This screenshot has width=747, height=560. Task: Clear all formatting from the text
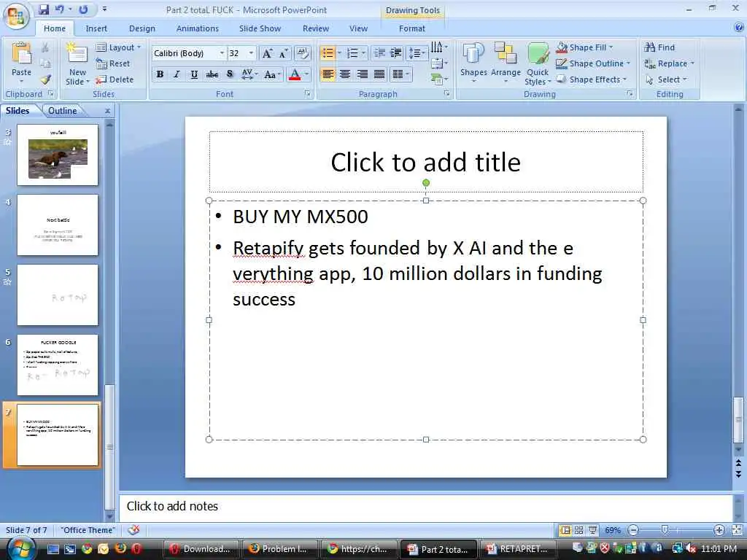(x=303, y=52)
